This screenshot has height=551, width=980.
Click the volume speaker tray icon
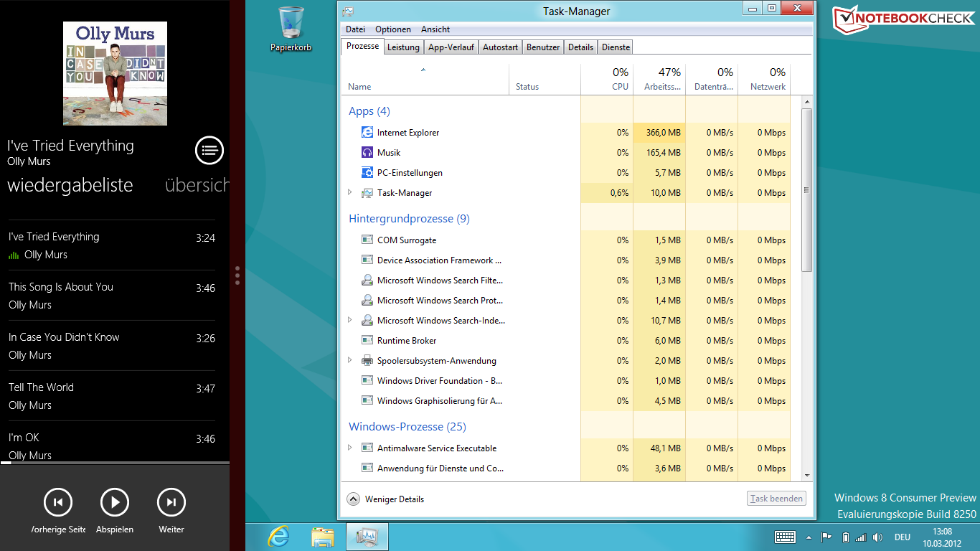tap(877, 537)
